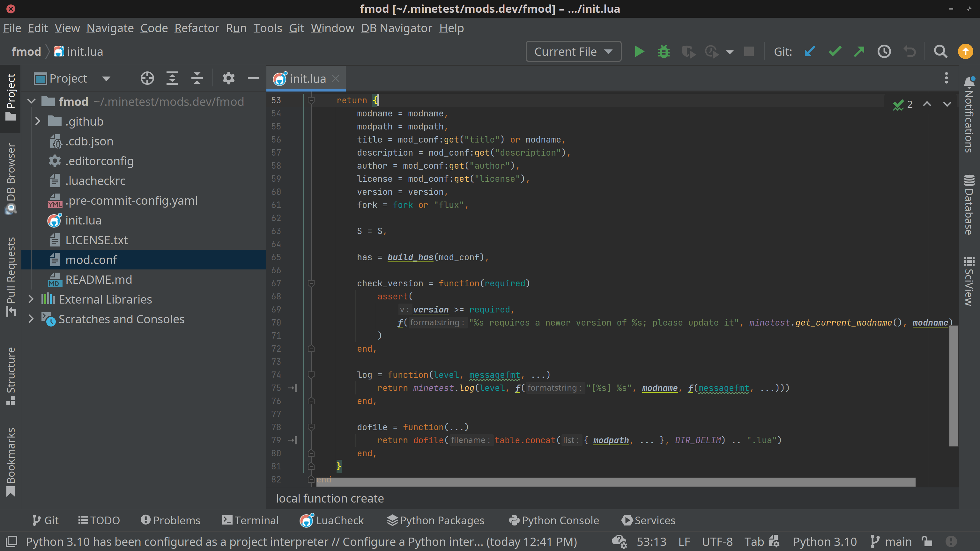Open Project panel settings gear
The width and height of the screenshot is (980, 551).
point(228,78)
